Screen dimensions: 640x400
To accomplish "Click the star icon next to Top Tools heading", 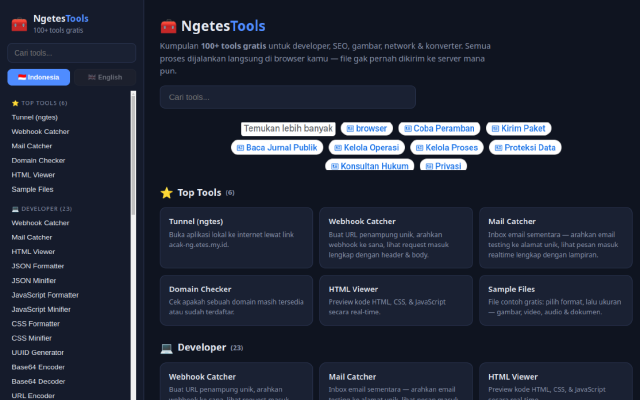I will pyautogui.click(x=167, y=193).
